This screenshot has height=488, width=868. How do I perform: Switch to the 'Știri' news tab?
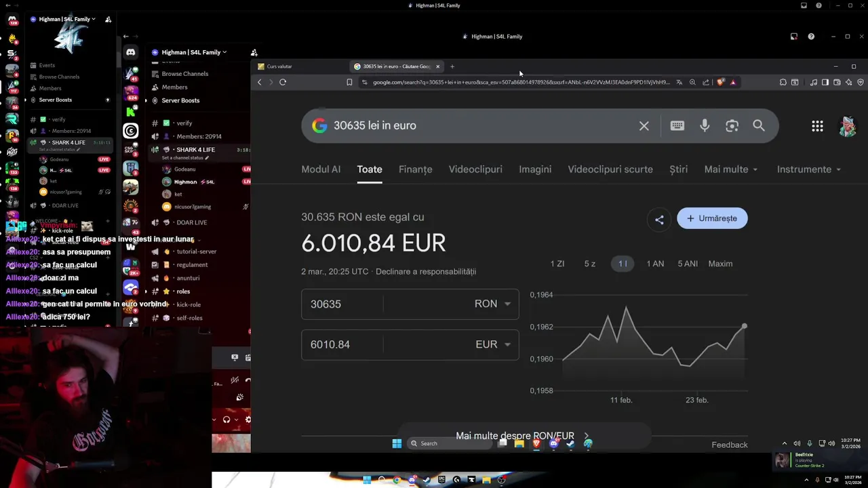coord(679,169)
